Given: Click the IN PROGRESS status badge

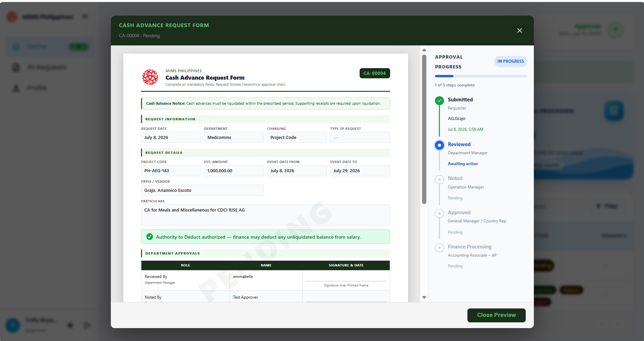Looking at the screenshot, I should (x=510, y=61).
